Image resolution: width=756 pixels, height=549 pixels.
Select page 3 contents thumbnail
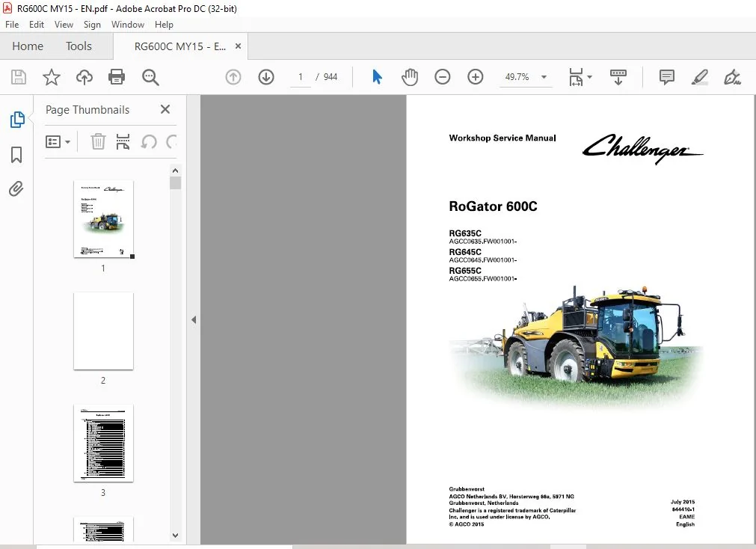(103, 443)
